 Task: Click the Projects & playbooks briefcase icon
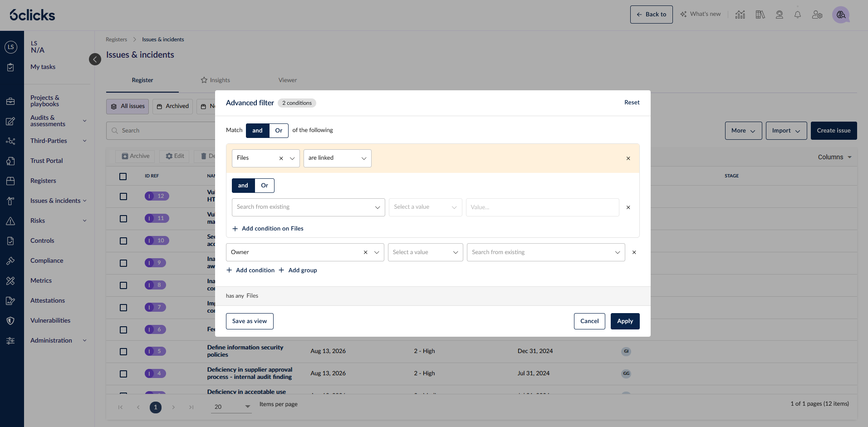[10, 101]
